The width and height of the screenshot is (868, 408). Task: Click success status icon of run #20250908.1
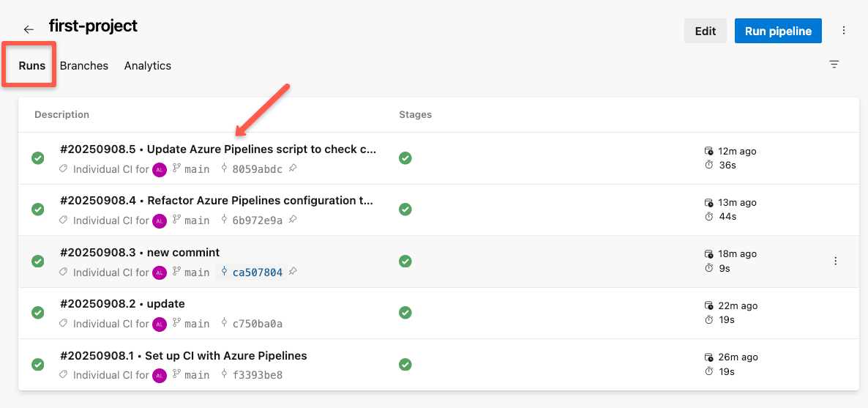37,364
